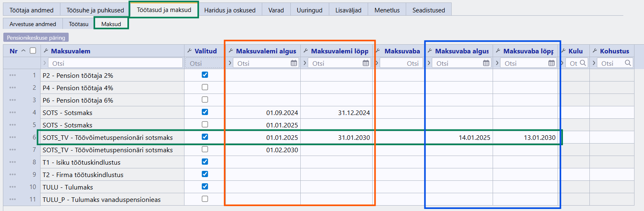Open calendar picker in Maksuvaba algus filter
The height and width of the screenshot is (211, 644).
pyautogui.click(x=486, y=63)
